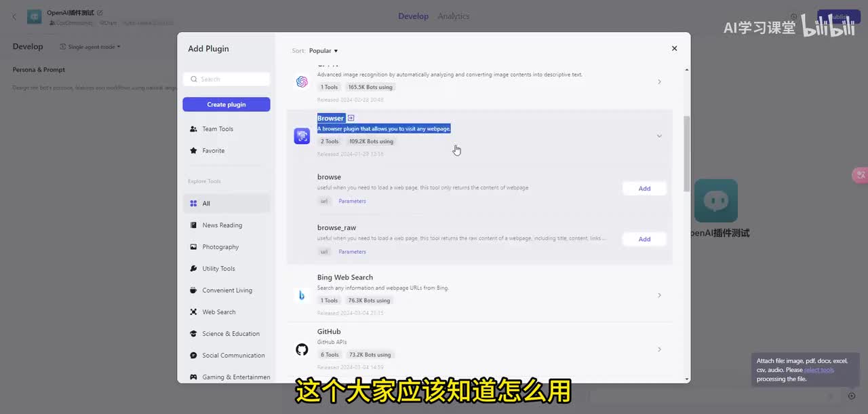Click the All category grid icon

pos(194,204)
